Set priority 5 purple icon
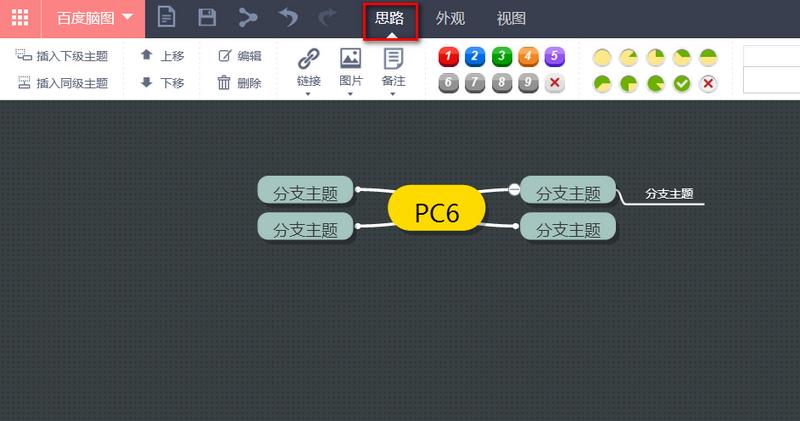The width and height of the screenshot is (800, 421). point(555,57)
